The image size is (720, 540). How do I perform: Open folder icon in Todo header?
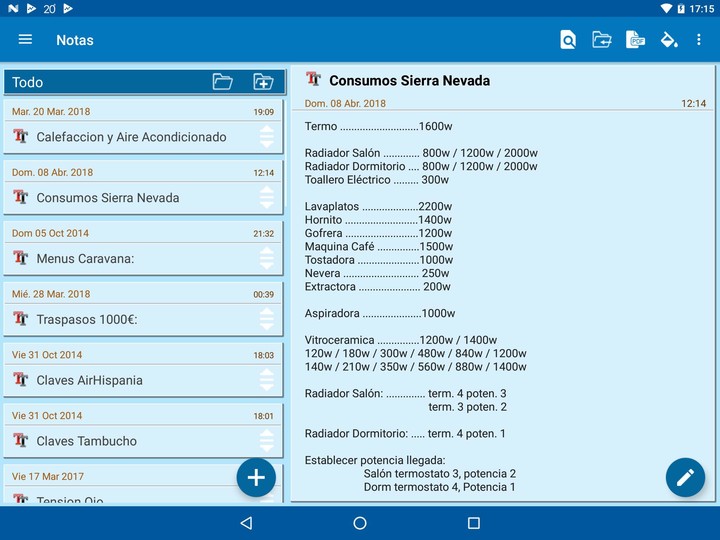pyautogui.click(x=223, y=82)
